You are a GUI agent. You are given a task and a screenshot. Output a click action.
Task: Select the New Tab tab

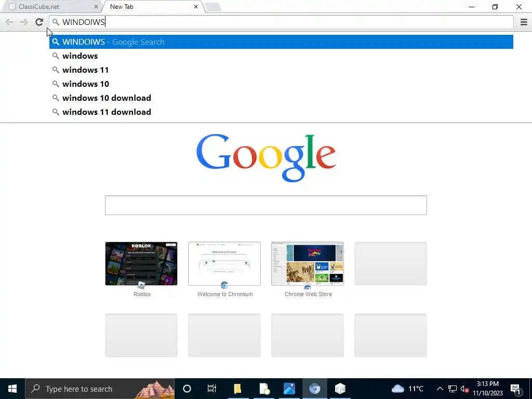point(153,6)
